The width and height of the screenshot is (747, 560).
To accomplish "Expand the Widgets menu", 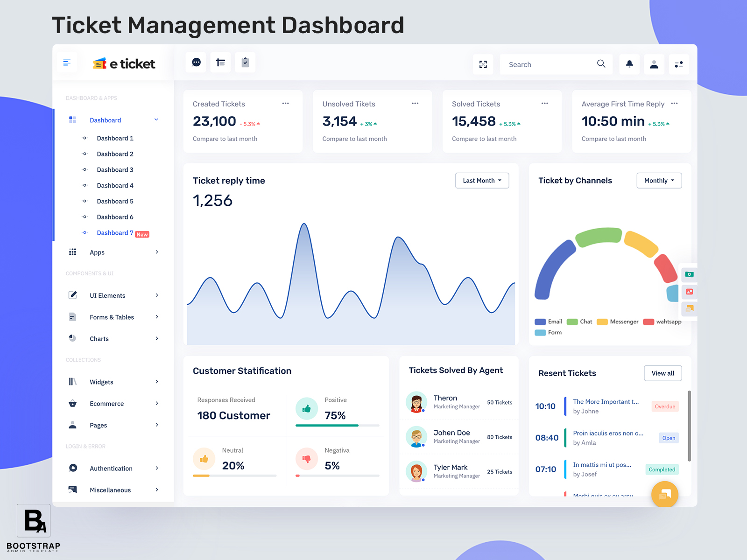I will click(x=157, y=382).
